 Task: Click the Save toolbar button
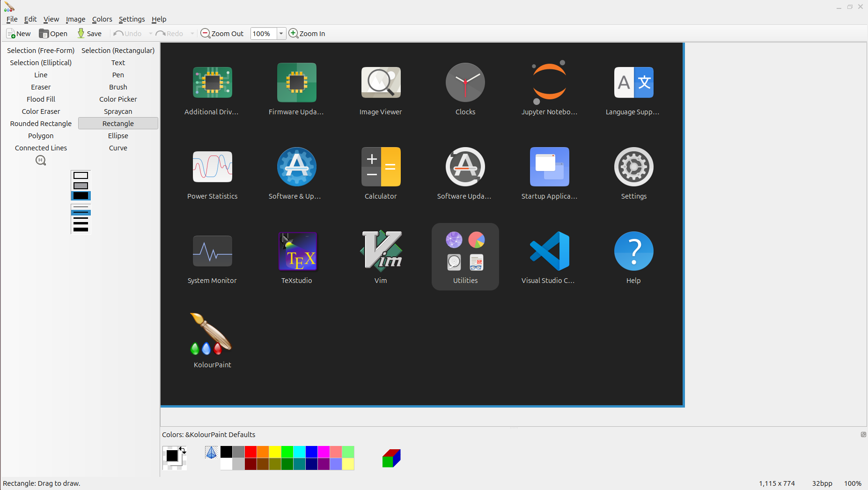coord(89,34)
